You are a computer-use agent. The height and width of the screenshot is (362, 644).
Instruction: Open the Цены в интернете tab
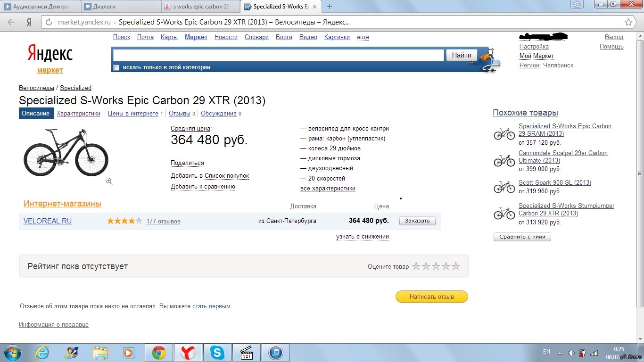[133, 114]
